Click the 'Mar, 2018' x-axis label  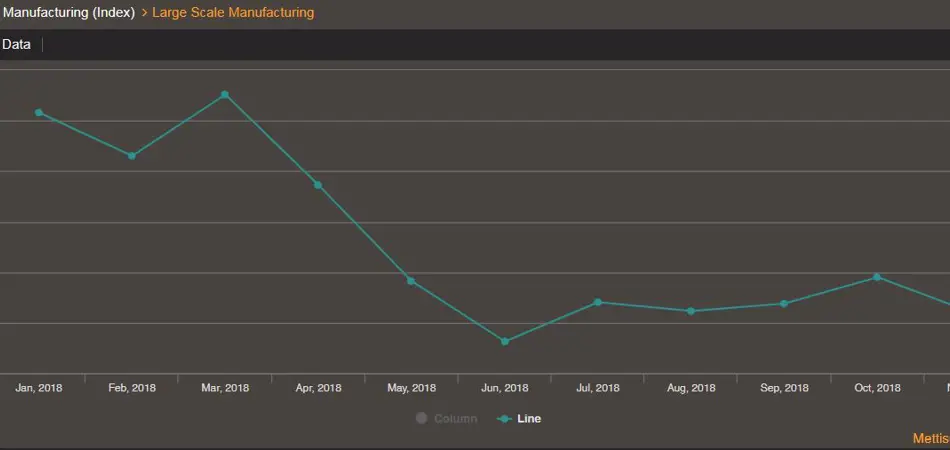pyautogui.click(x=225, y=388)
